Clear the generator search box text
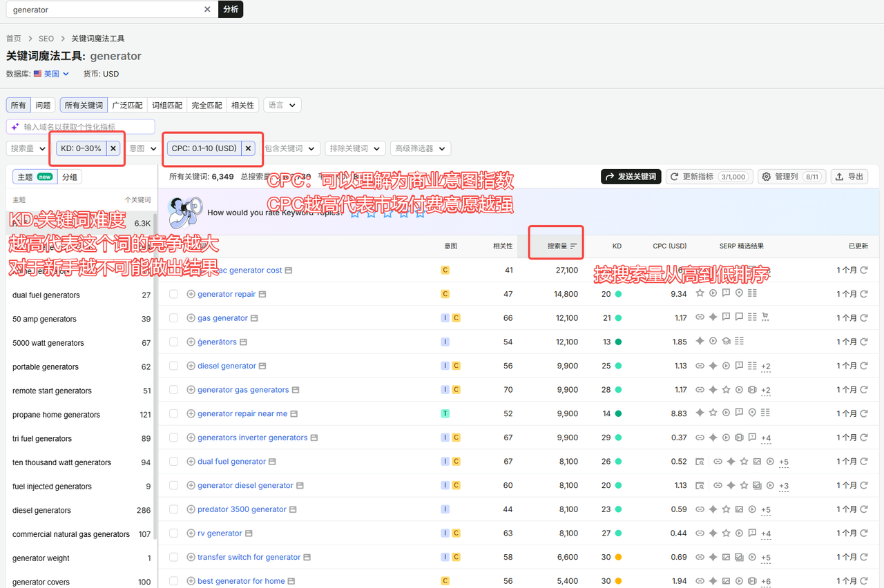 [x=207, y=10]
